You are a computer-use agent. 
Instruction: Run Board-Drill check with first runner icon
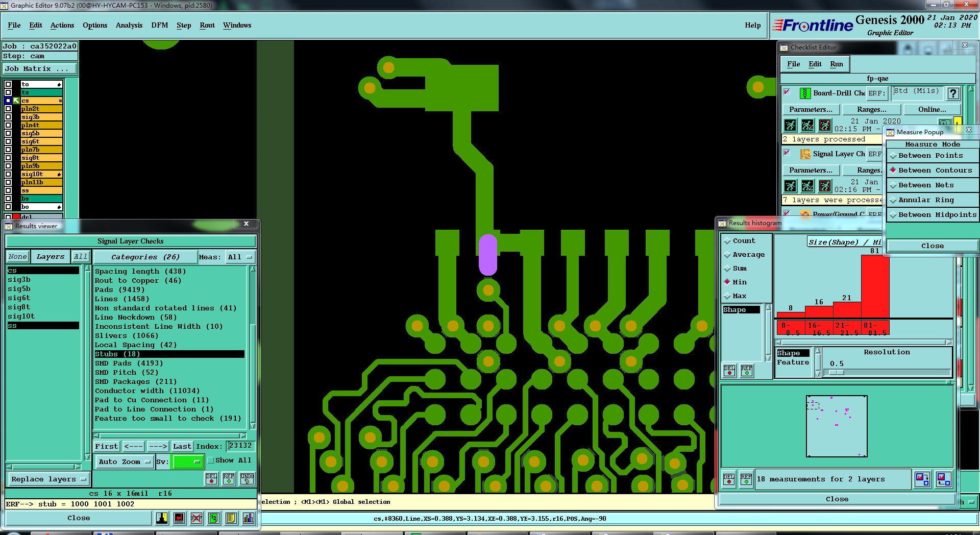tap(790, 125)
